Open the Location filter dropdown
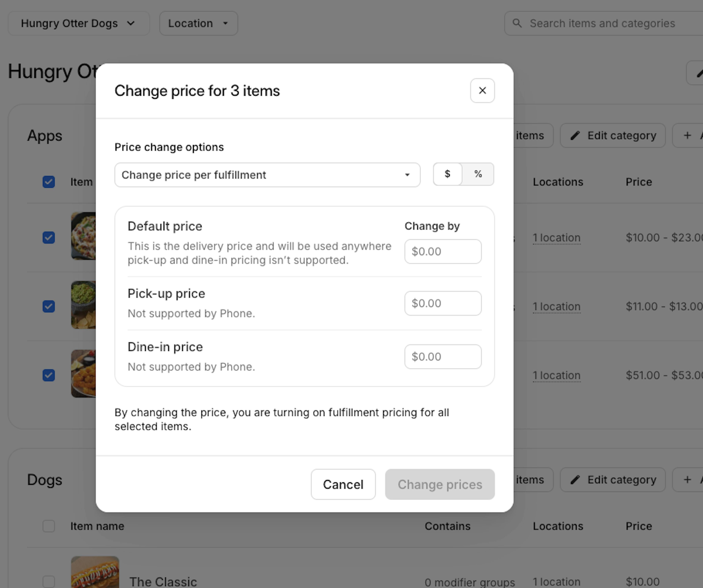Image resolution: width=703 pixels, height=588 pixels. click(x=198, y=23)
